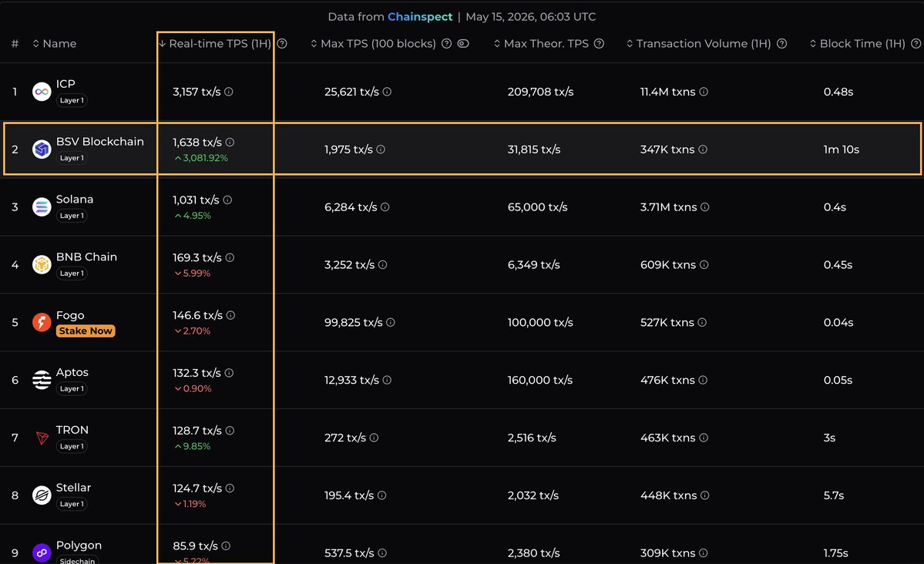The image size is (924, 564).
Task: Open info icon beside 1,638 tx/s
Action: (x=230, y=142)
